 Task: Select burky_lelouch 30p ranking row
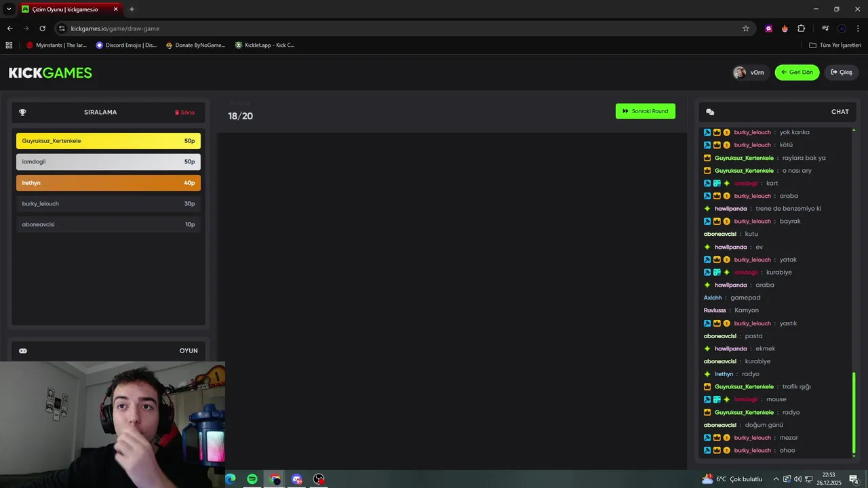(108, 204)
